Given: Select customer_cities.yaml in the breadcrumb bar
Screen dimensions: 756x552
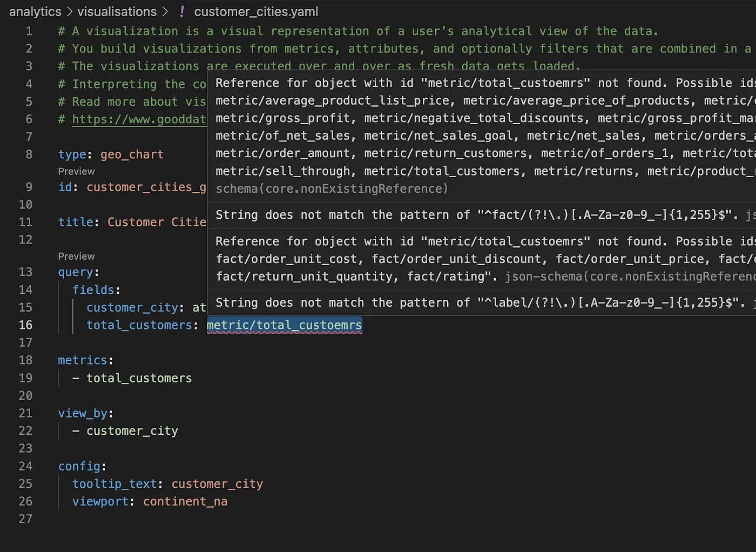Looking at the screenshot, I should pyautogui.click(x=256, y=11).
